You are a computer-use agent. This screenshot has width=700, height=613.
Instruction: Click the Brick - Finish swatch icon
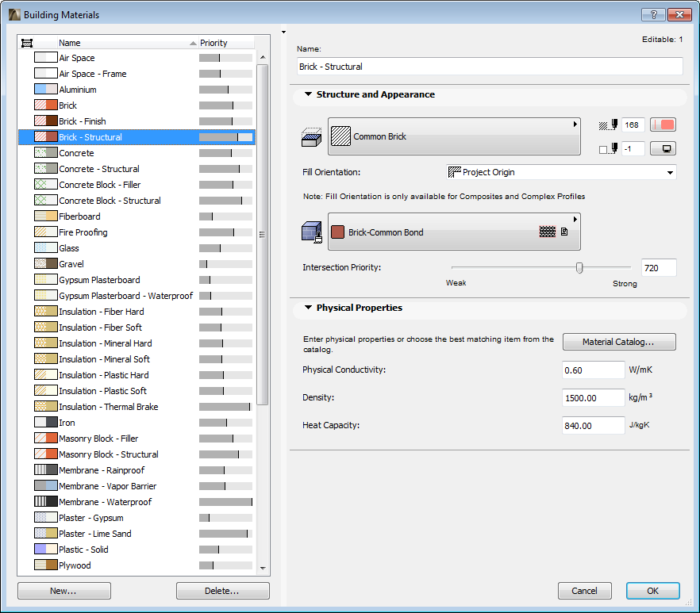46,121
